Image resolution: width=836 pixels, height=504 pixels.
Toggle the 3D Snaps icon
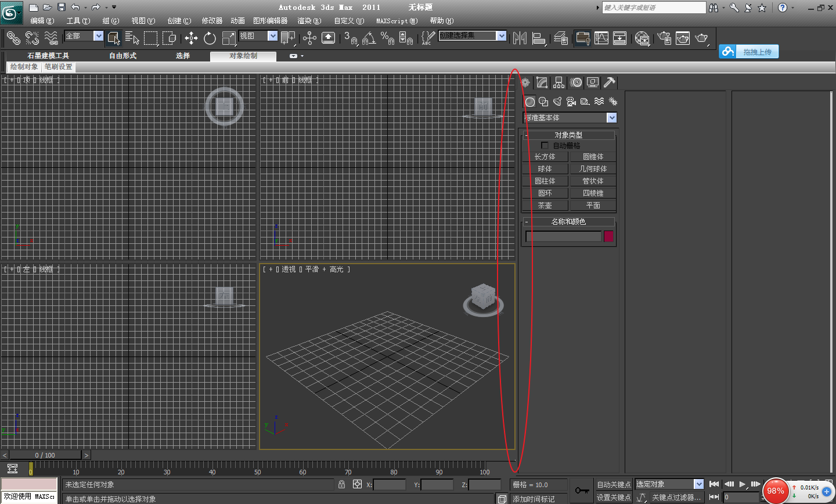350,38
